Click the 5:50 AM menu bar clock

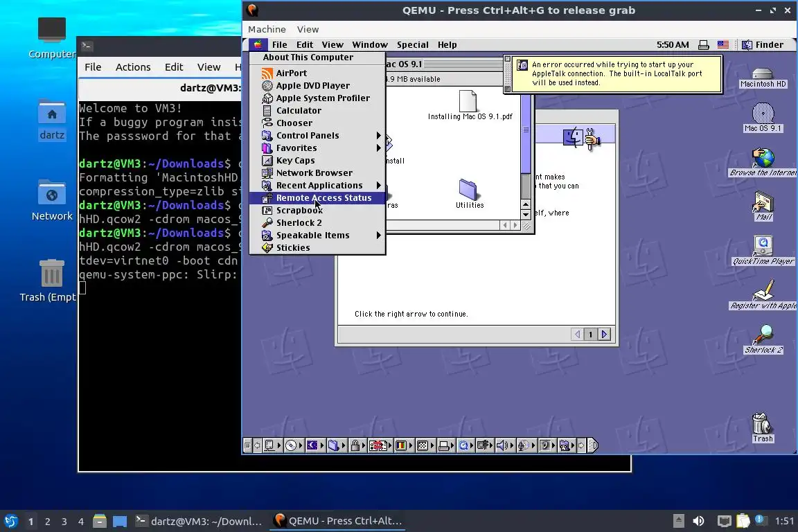(x=673, y=45)
